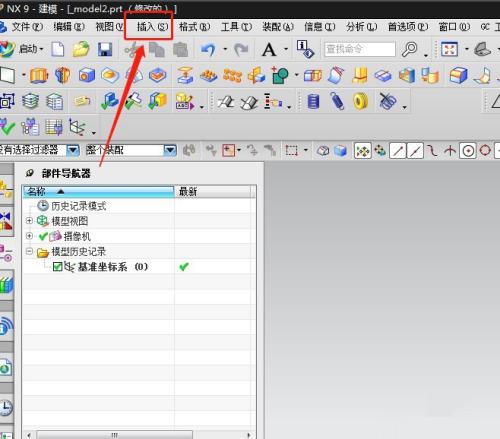
Task: Click the Save floppy disk icon
Action: 105,49
